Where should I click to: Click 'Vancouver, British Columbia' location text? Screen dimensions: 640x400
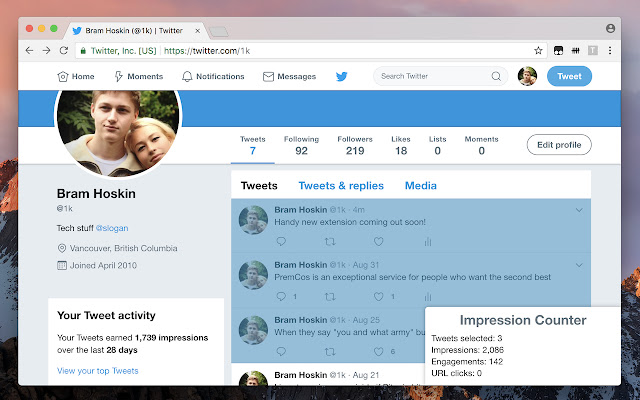coord(124,248)
